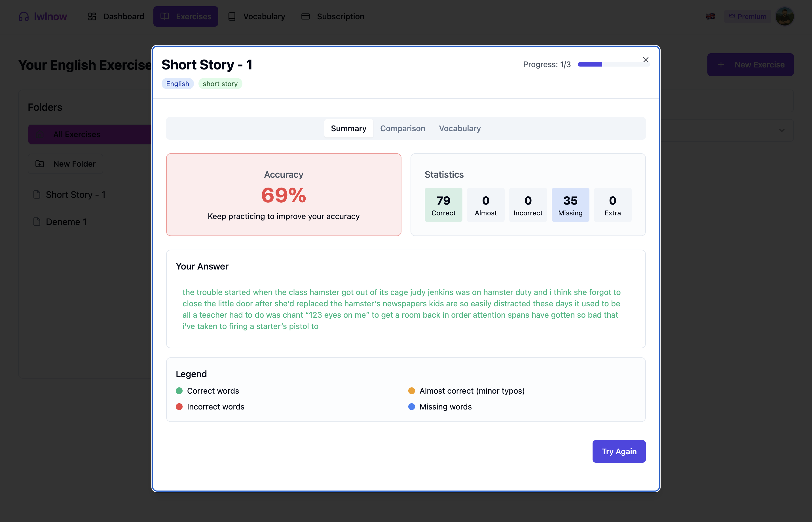Click the Legend heading

coord(191,374)
